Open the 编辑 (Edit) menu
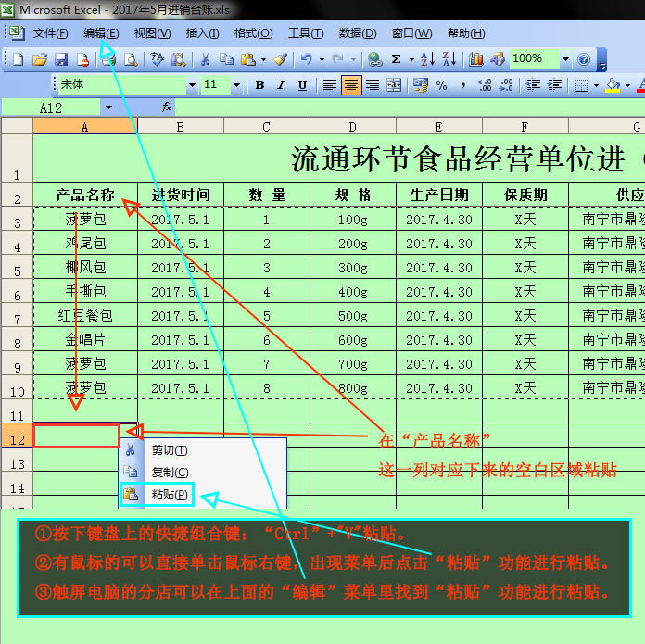Screen dimensions: 645x644 100,33
